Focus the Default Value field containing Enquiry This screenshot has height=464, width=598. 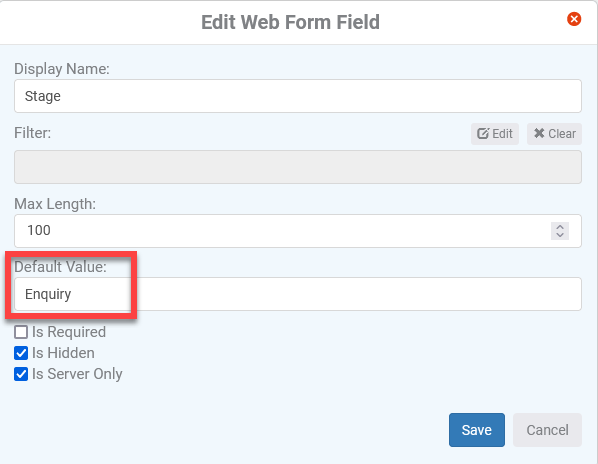(298, 294)
